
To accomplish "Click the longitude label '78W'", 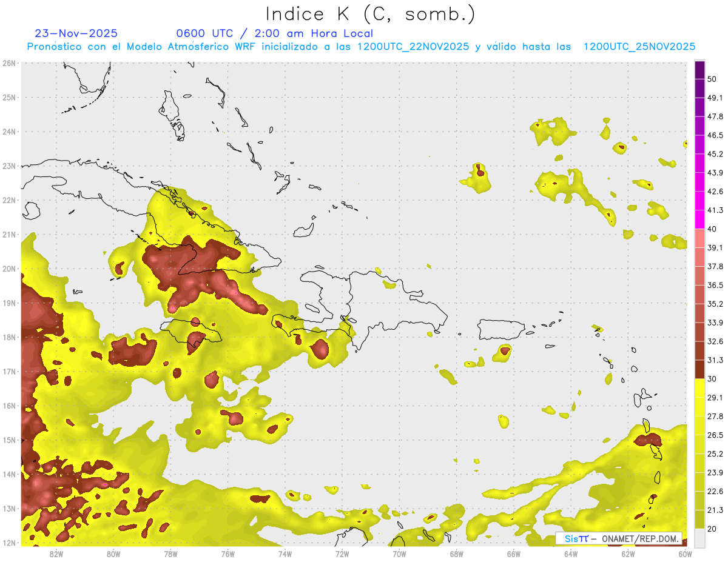I will (x=170, y=554).
